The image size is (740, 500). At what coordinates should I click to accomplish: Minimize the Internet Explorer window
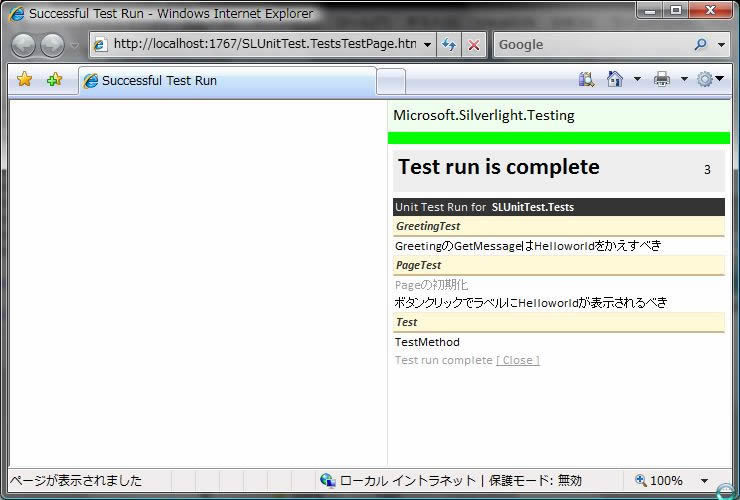coord(650,10)
